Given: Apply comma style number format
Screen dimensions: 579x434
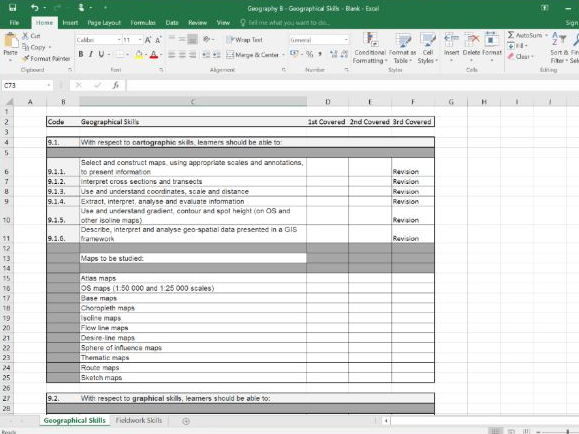Looking at the screenshot, I should (x=320, y=54).
